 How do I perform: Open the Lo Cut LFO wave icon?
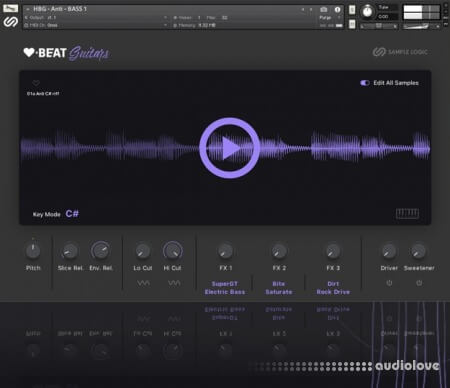tap(143, 283)
